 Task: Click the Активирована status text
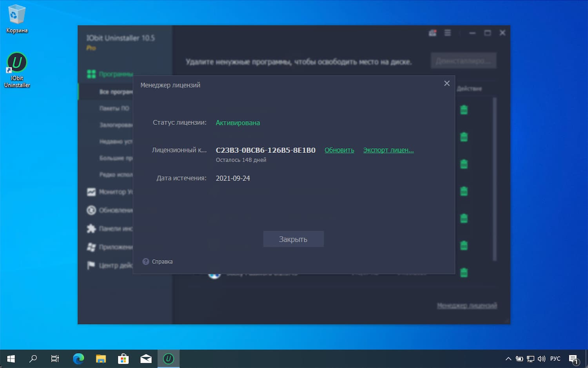pyautogui.click(x=238, y=123)
